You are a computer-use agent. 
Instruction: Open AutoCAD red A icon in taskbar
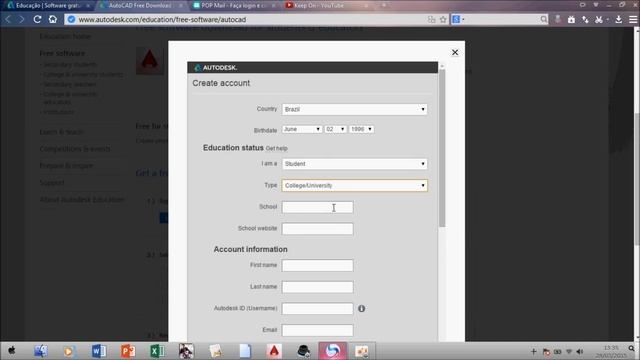point(274,351)
